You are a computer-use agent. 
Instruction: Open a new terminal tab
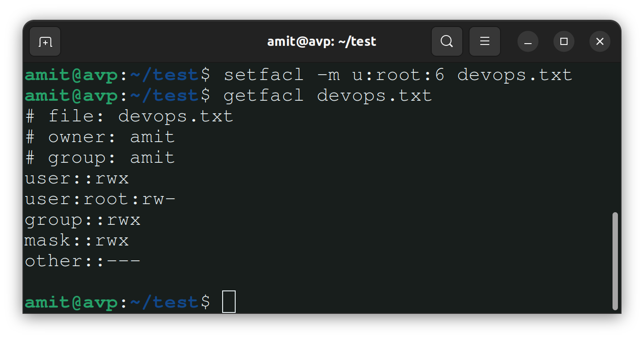click(x=45, y=42)
